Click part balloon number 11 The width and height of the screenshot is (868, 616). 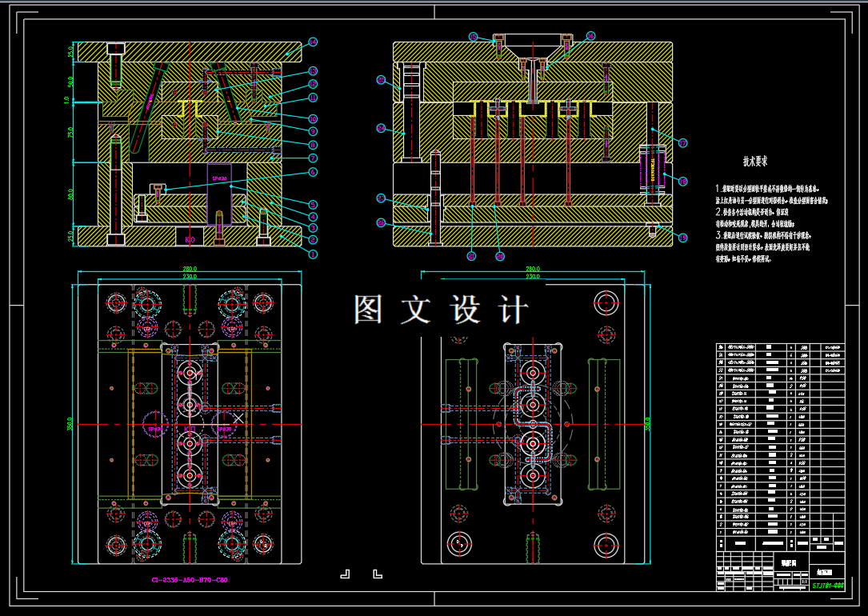pos(313,98)
